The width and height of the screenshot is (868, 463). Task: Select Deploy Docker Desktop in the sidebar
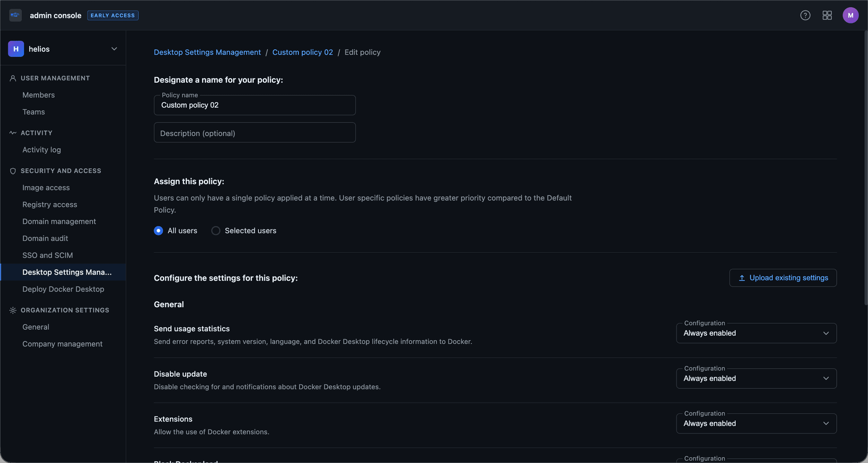point(63,289)
